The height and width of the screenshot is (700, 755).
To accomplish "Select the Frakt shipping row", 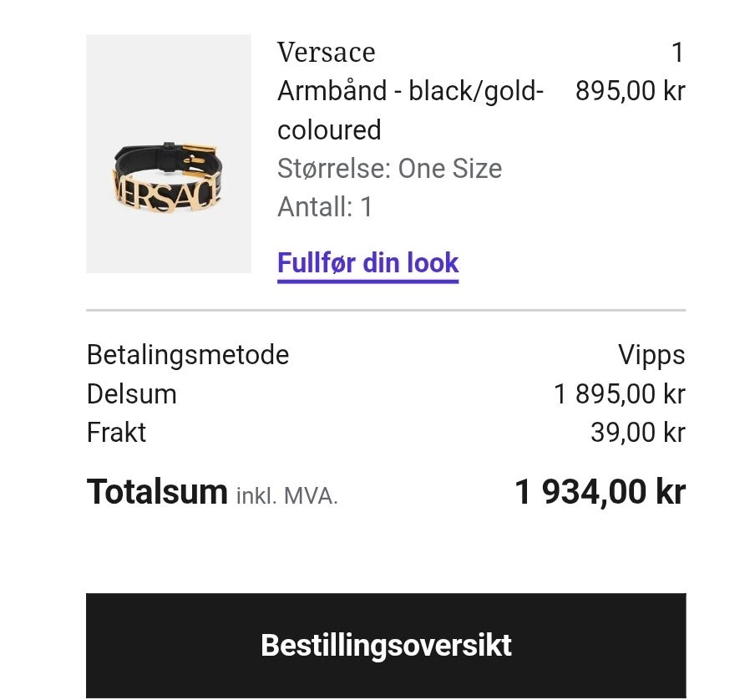I will (x=116, y=433).
